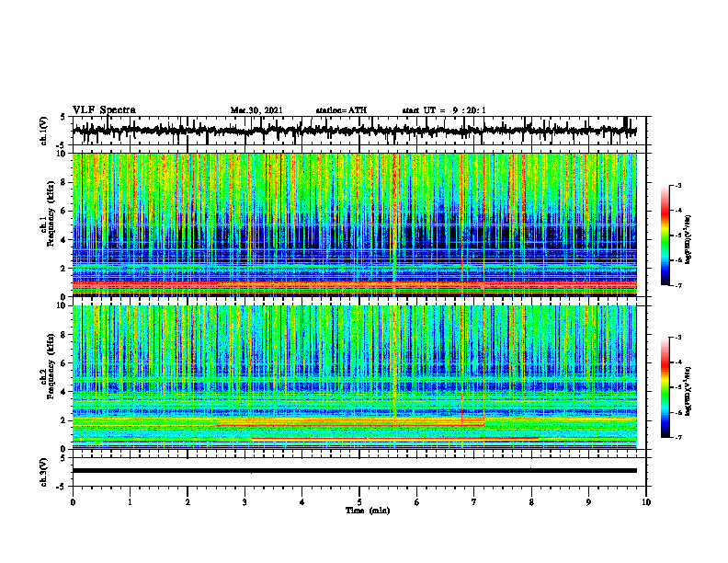Image resolution: width=728 pixels, height=563 pixels.
Task: Click time axis tick label "5"
Action: pyautogui.click(x=359, y=502)
